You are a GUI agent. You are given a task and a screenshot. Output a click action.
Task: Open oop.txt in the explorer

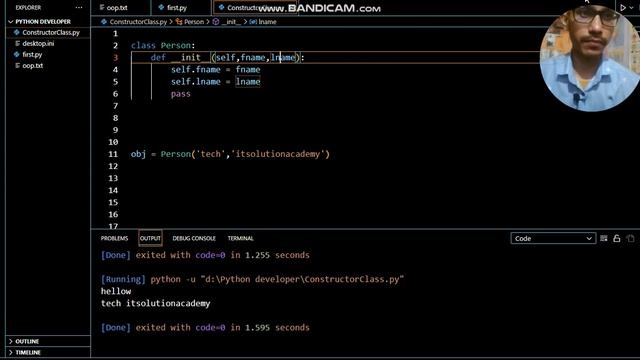click(x=33, y=65)
